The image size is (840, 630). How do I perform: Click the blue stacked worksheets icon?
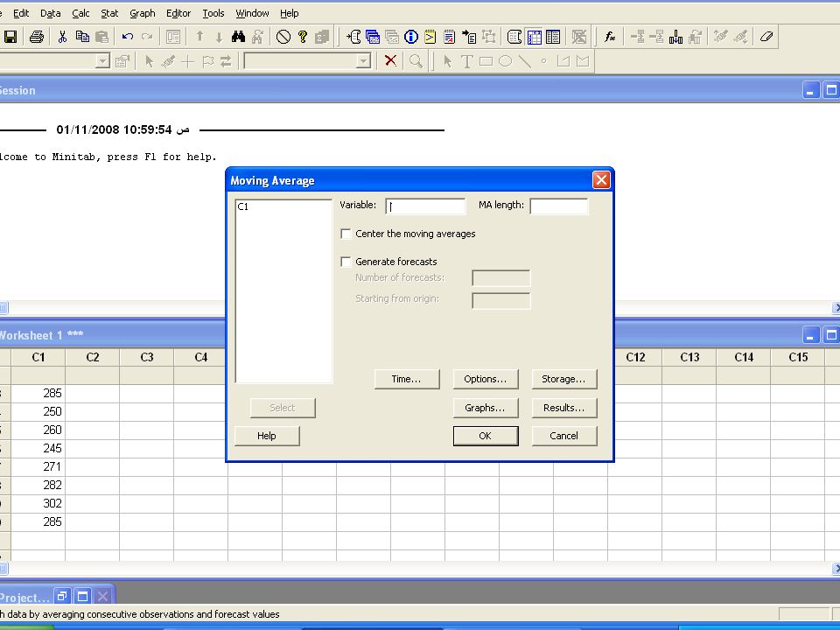coord(373,37)
